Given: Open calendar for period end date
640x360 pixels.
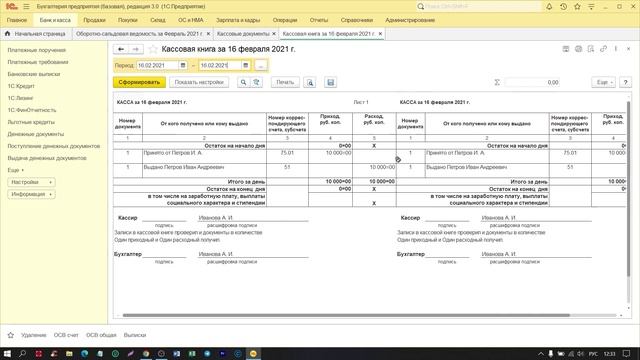Looking at the screenshot, I should pyautogui.click(x=245, y=65).
